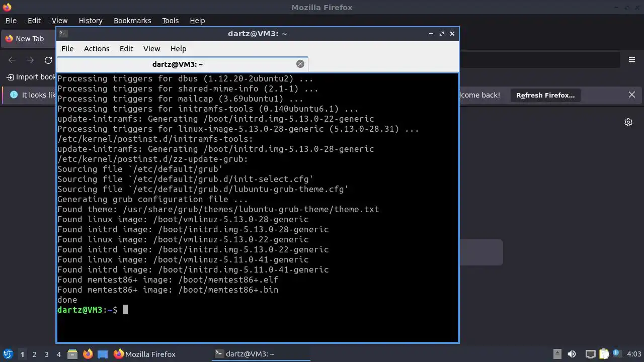644x362 pixels.
Task: Open Firefox Edit menu
Action: 34,21
